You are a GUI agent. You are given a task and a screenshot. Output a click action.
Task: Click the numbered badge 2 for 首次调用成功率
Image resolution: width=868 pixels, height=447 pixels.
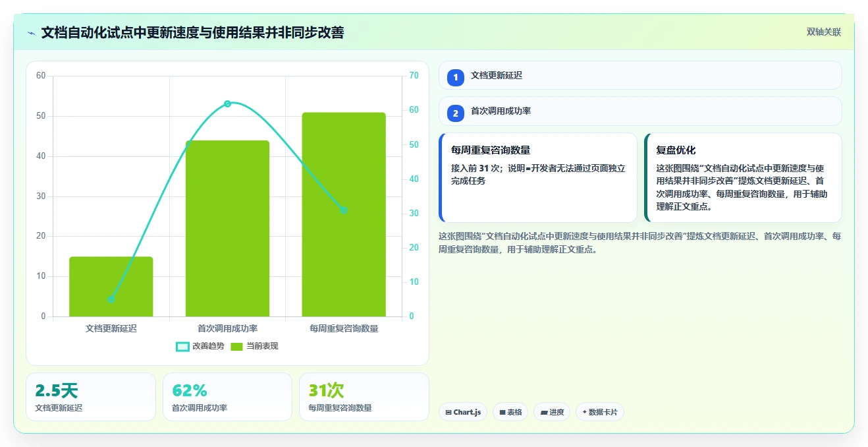[x=456, y=113]
